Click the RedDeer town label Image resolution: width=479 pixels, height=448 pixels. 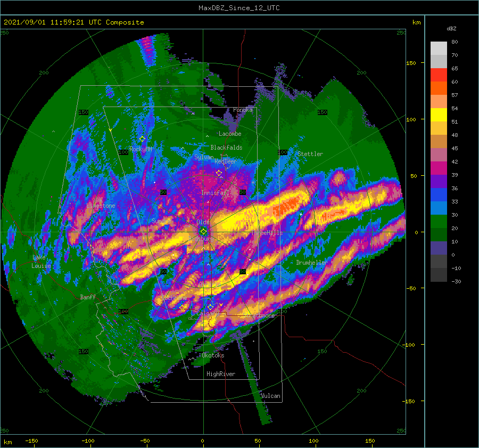[226, 161]
